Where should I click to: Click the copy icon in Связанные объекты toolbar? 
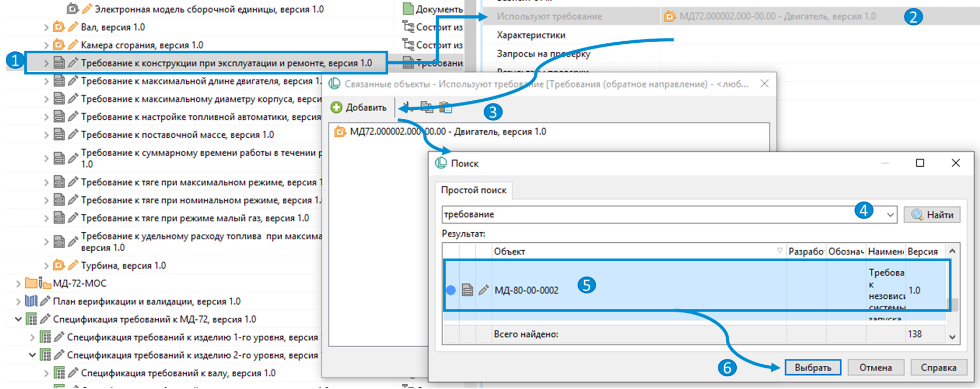pos(427,108)
